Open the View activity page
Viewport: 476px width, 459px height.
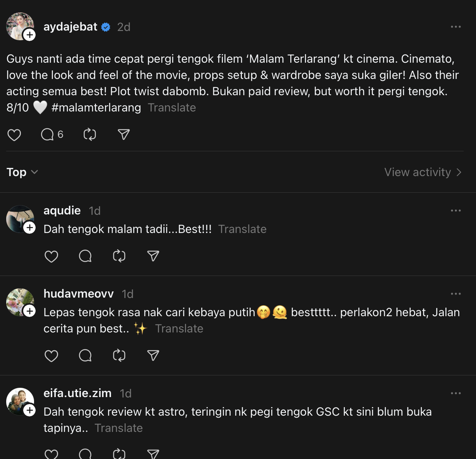coord(423,172)
